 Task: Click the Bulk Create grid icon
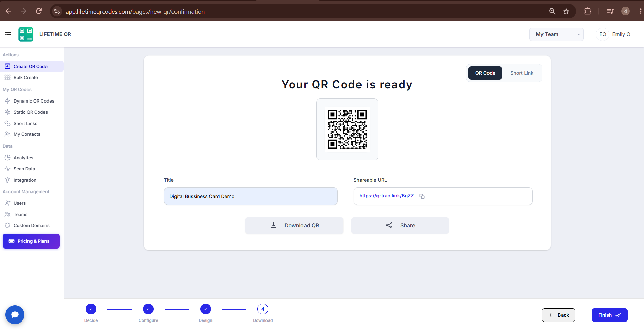(x=7, y=77)
